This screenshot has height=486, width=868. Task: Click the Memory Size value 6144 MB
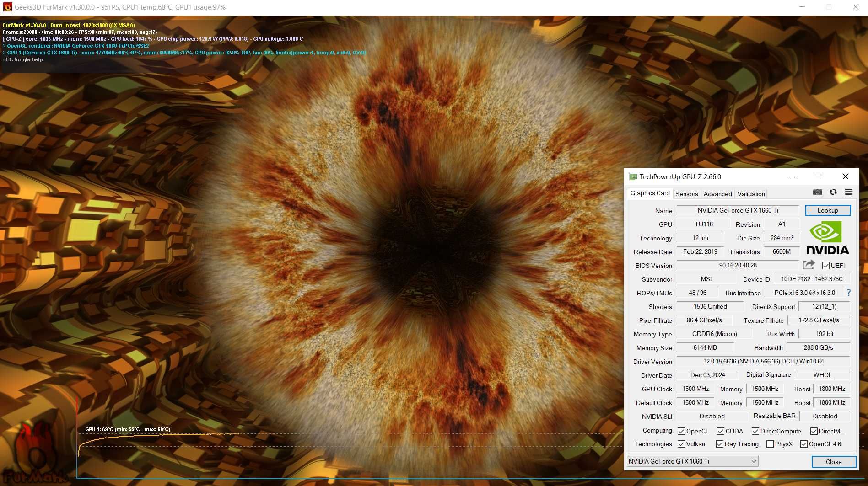point(705,347)
